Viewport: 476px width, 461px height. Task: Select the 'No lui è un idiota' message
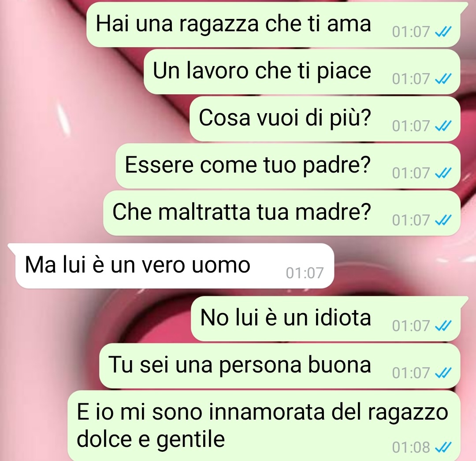326,318
